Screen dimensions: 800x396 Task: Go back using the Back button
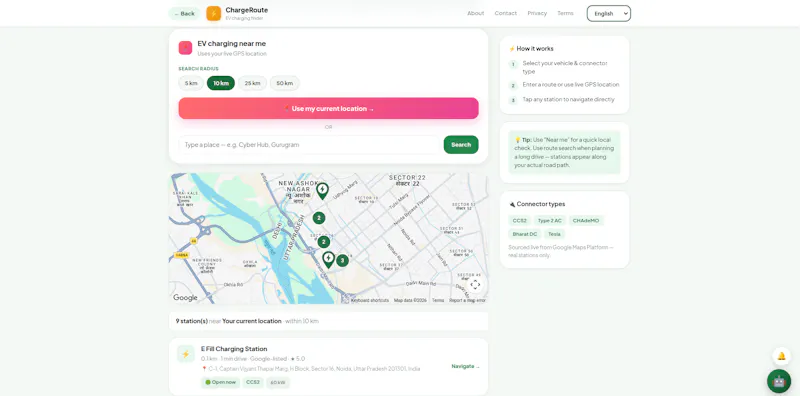(184, 14)
